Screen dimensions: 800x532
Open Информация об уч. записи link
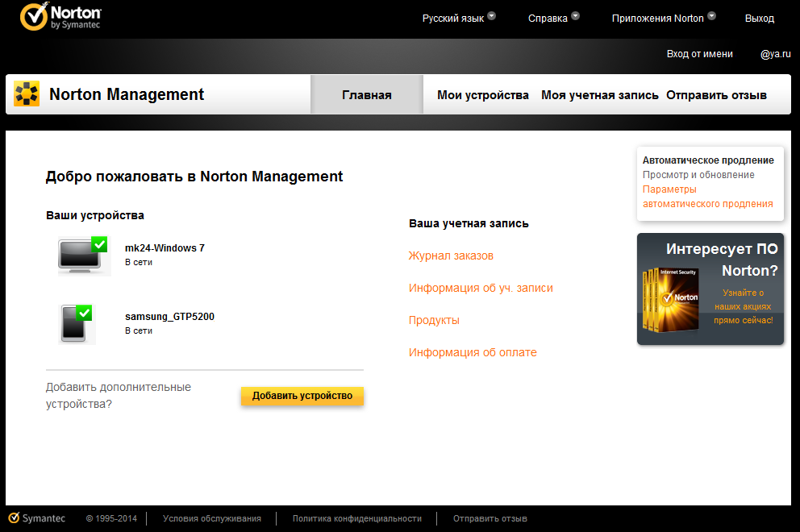pyautogui.click(x=481, y=288)
